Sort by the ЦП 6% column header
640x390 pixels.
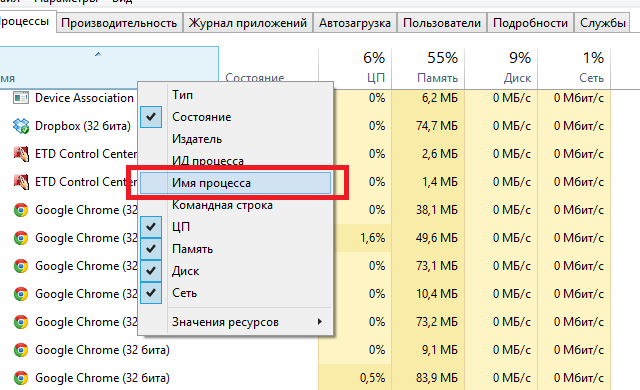(355, 68)
